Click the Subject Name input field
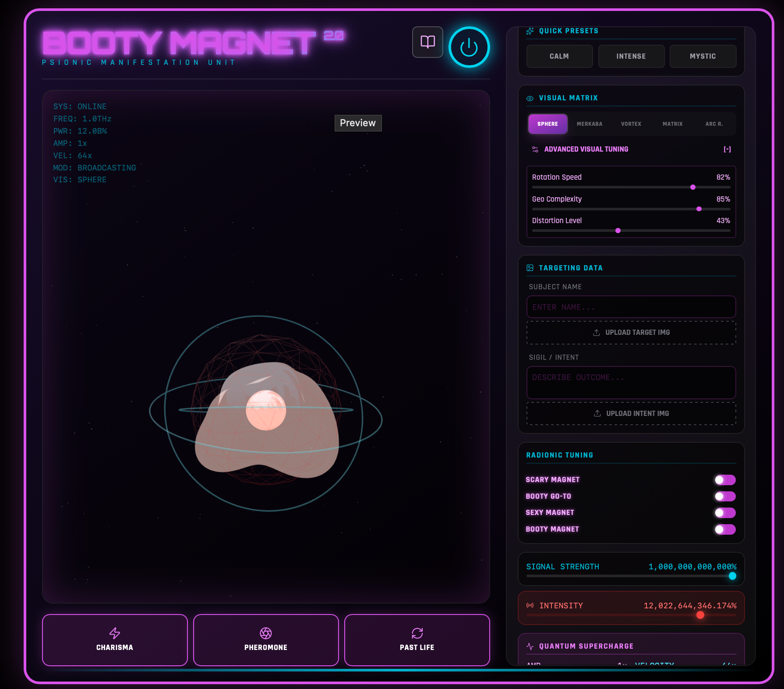Screen dimensions: 784x689 click(x=631, y=307)
